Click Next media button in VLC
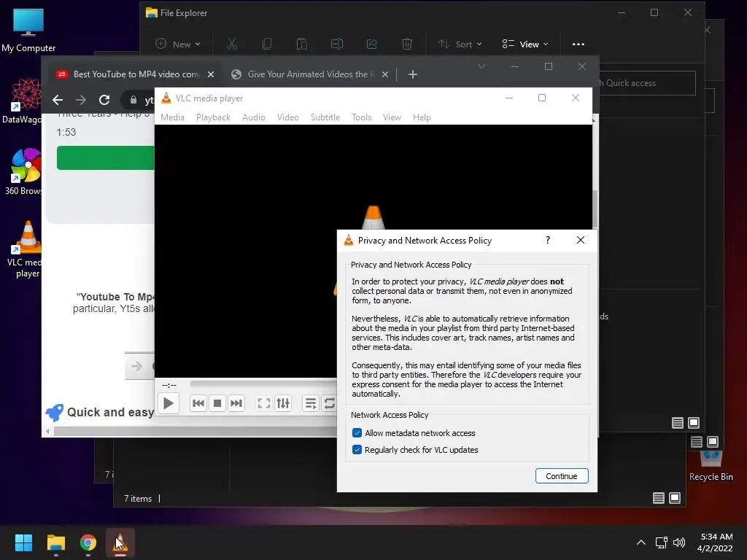The width and height of the screenshot is (747, 560). pyautogui.click(x=236, y=403)
